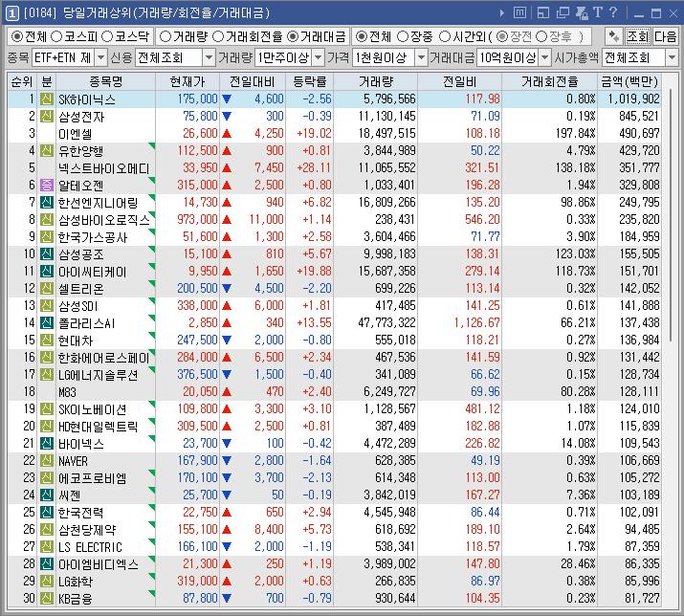Screen dimensions: 684x616
Task: Click the 조회 search button
Action: point(638,36)
